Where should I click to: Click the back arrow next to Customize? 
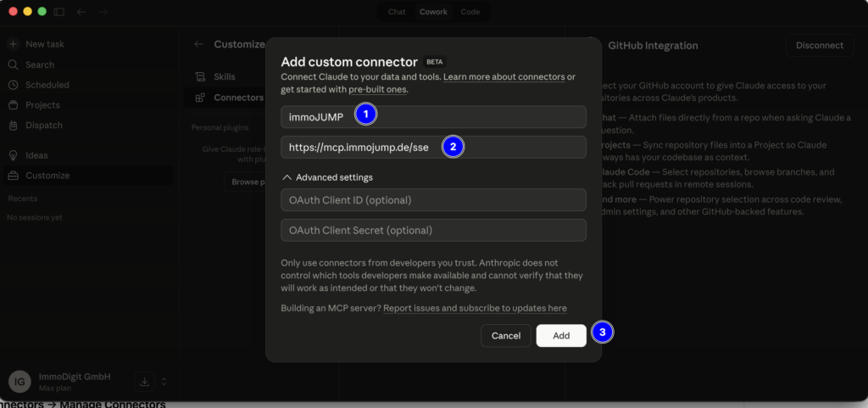[198, 44]
